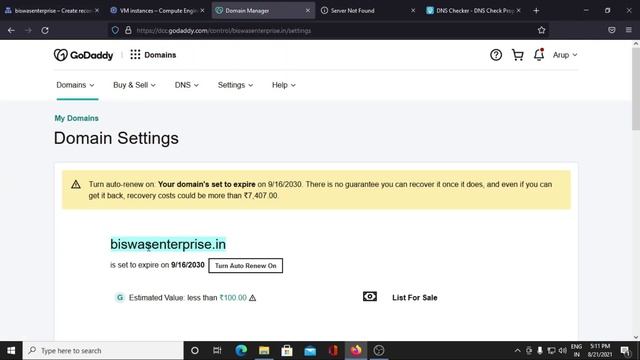Open the shopping cart

(x=518, y=55)
